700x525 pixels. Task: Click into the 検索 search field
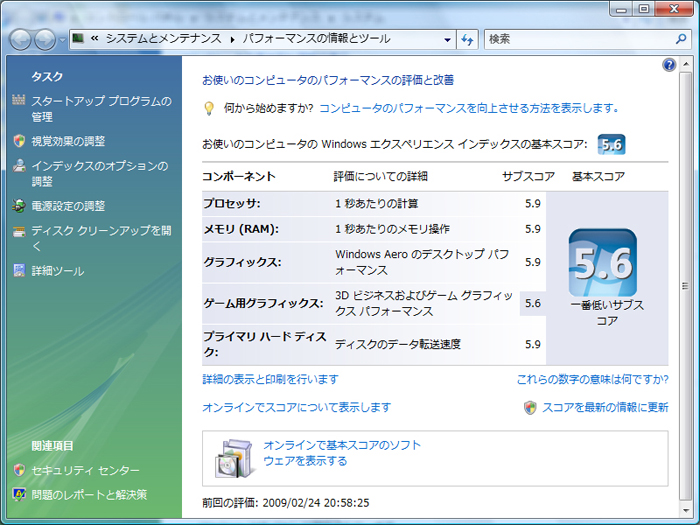(x=579, y=39)
